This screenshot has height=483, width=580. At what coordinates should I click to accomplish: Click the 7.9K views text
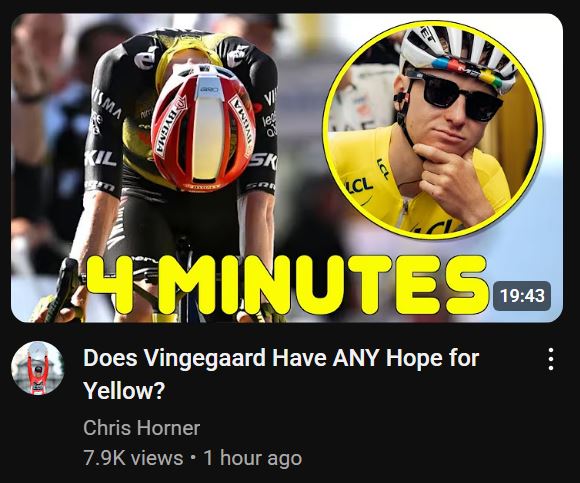tap(133, 458)
